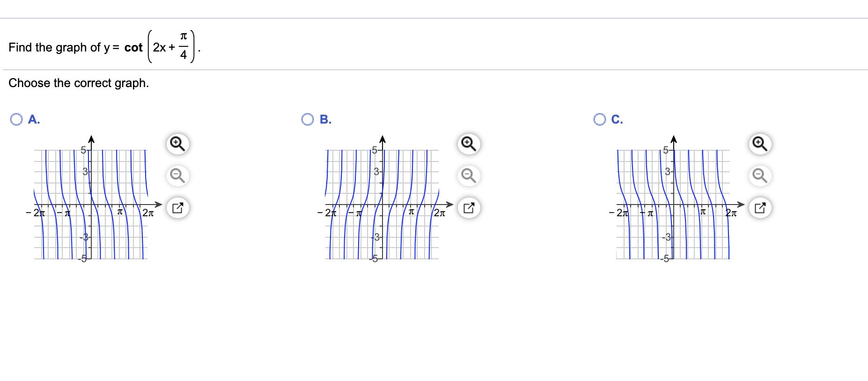Open graph B in enlarged view

(468, 207)
